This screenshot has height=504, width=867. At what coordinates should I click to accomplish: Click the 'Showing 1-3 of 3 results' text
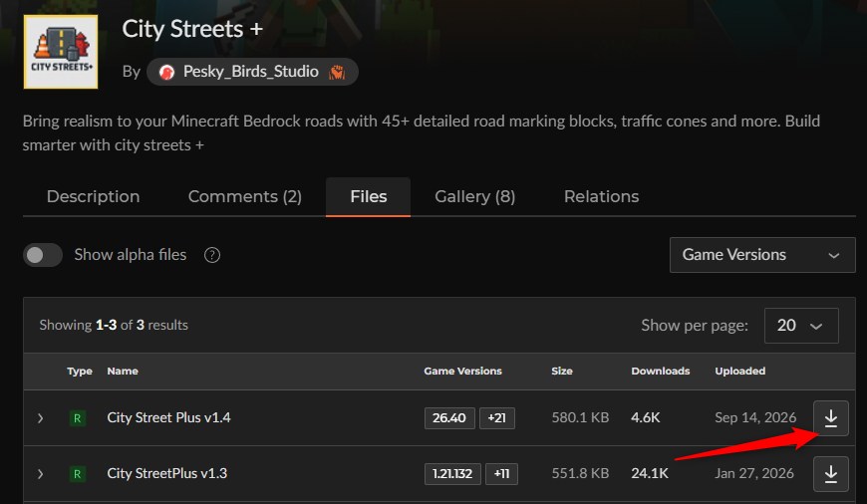114,325
